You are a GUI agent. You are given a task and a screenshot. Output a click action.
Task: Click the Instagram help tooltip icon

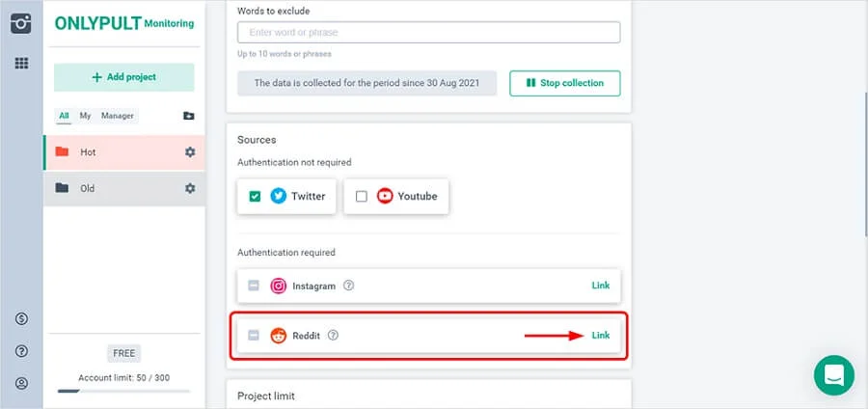pyautogui.click(x=349, y=286)
